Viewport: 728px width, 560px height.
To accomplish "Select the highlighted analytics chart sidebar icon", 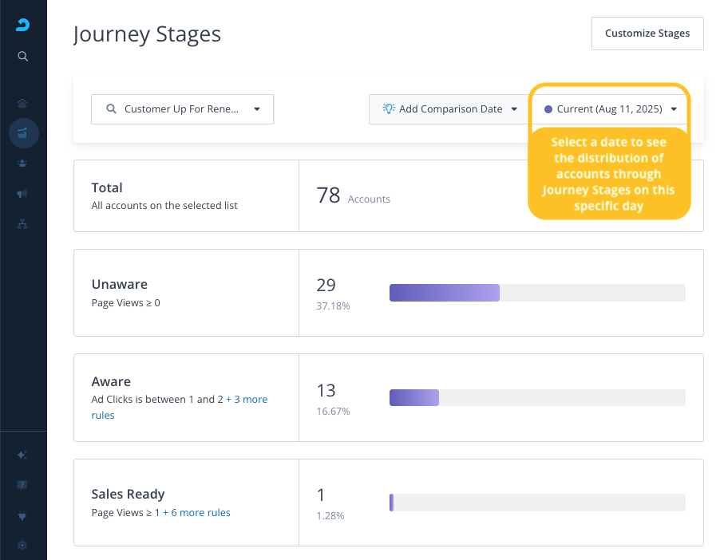I will [x=23, y=133].
